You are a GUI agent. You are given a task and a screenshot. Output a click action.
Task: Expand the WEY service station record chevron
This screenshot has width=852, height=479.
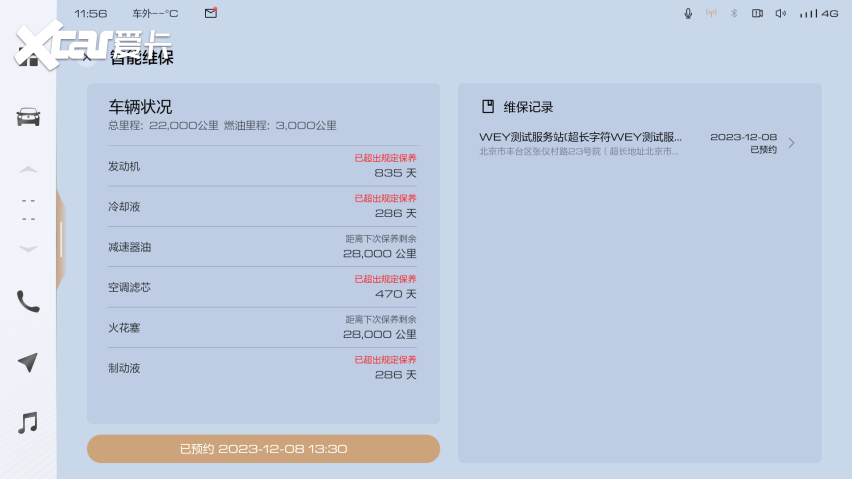click(792, 143)
